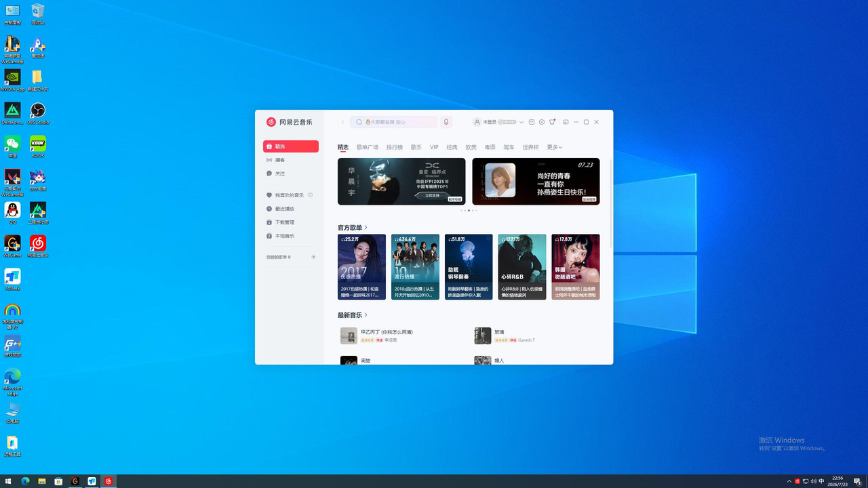Select the NVIDIA App desktop icon
This screenshot has width=868, height=488.
pos(12,80)
